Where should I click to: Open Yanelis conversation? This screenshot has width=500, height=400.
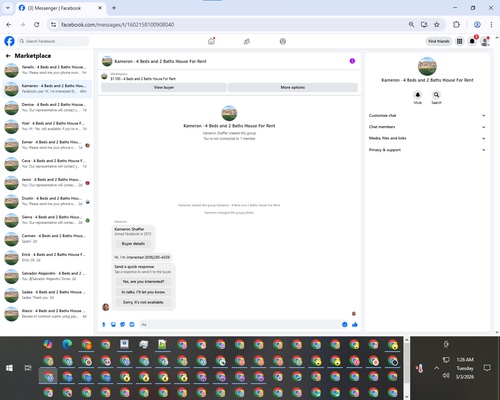tap(47, 70)
